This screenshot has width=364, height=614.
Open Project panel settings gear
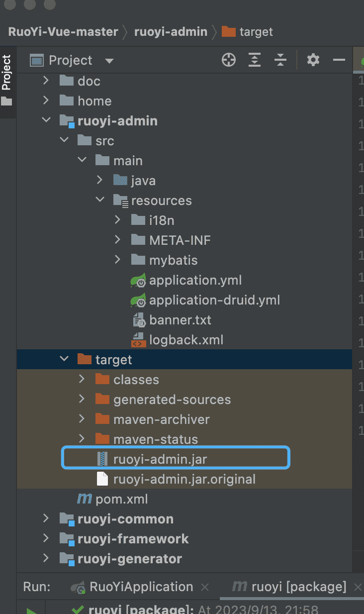click(313, 61)
